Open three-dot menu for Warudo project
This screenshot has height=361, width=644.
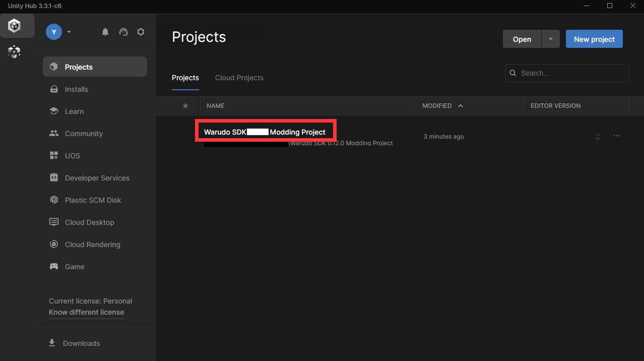coord(617,136)
